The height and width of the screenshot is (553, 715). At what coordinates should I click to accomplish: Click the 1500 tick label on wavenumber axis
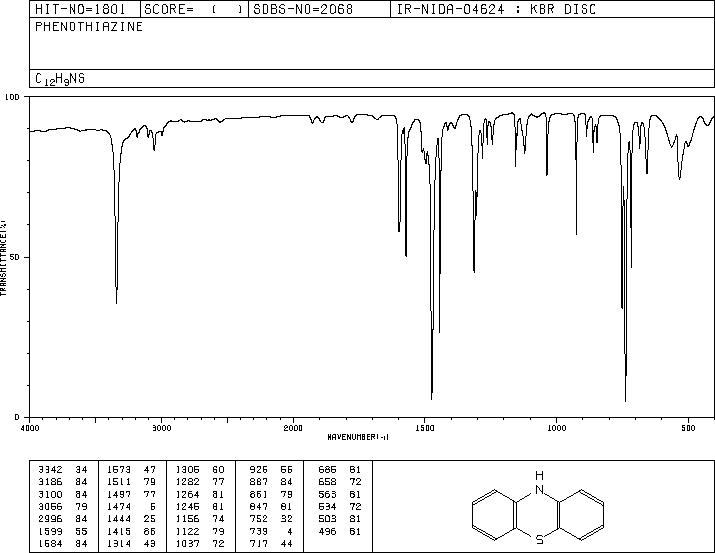coord(425,428)
